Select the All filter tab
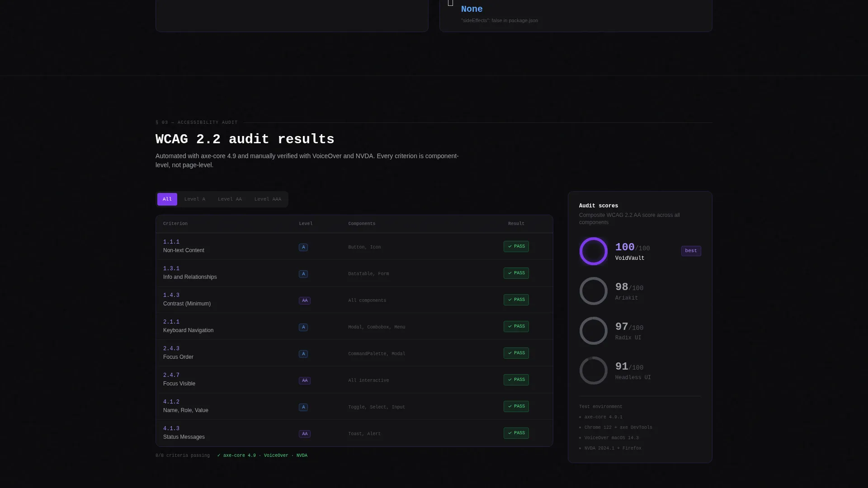The height and width of the screenshot is (488, 868). point(167,199)
